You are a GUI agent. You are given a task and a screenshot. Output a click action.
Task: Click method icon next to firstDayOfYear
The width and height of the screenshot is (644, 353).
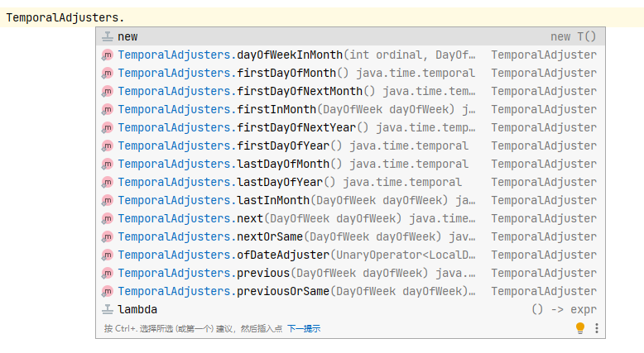coord(108,145)
